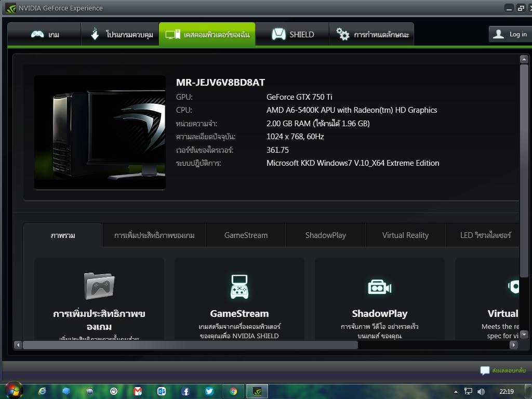Image resolution: width=532 pixels, height=399 pixels.
Task: Open the driver programs (โปรแกรมควบคุม) tab
Action: click(120, 34)
